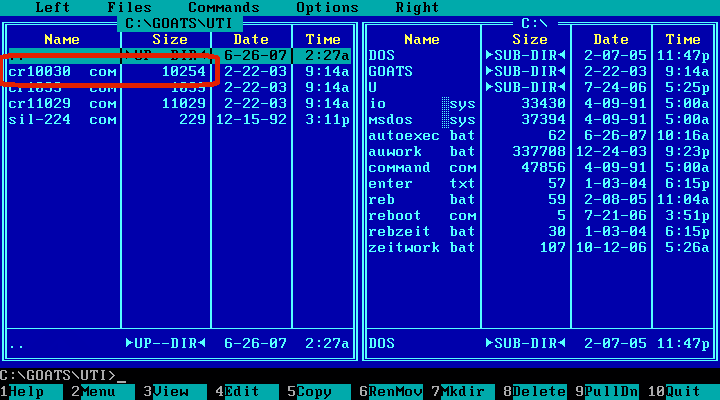Image resolution: width=720 pixels, height=400 pixels.
Task: Open the Left menu in the menu bar
Action: (x=52, y=8)
